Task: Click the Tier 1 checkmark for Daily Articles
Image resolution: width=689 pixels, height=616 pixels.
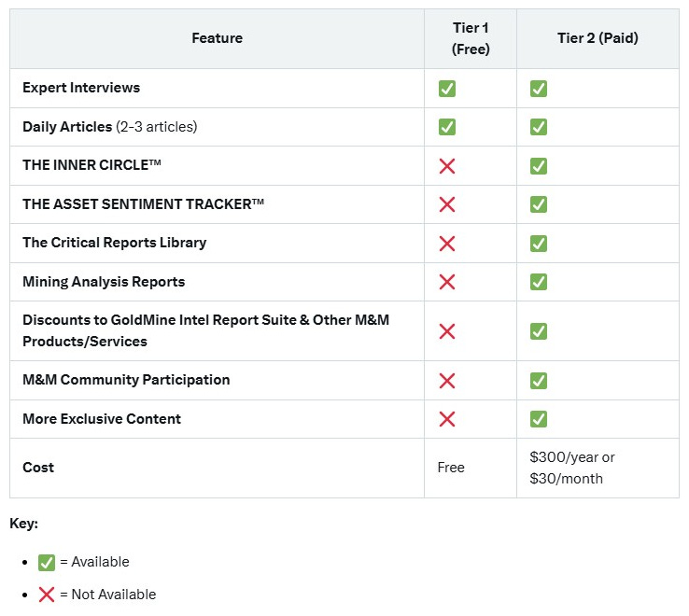Action: [447, 127]
